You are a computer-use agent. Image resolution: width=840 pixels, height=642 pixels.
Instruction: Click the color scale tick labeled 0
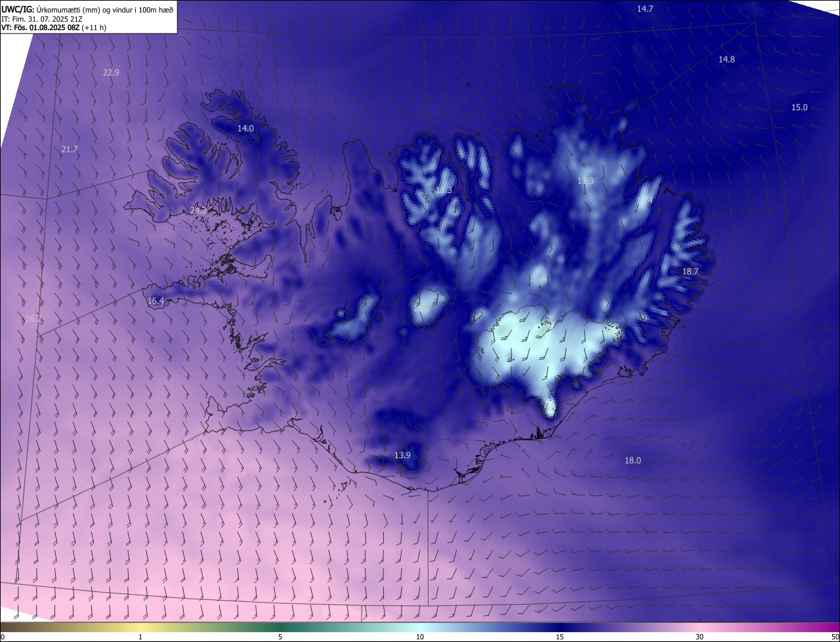pos(3,637)
